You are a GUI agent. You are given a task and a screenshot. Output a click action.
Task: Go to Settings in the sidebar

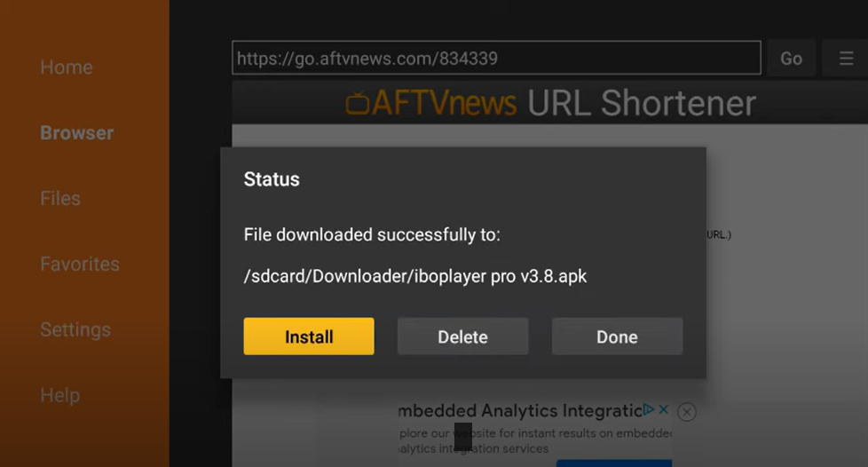[x=75, y=329]
